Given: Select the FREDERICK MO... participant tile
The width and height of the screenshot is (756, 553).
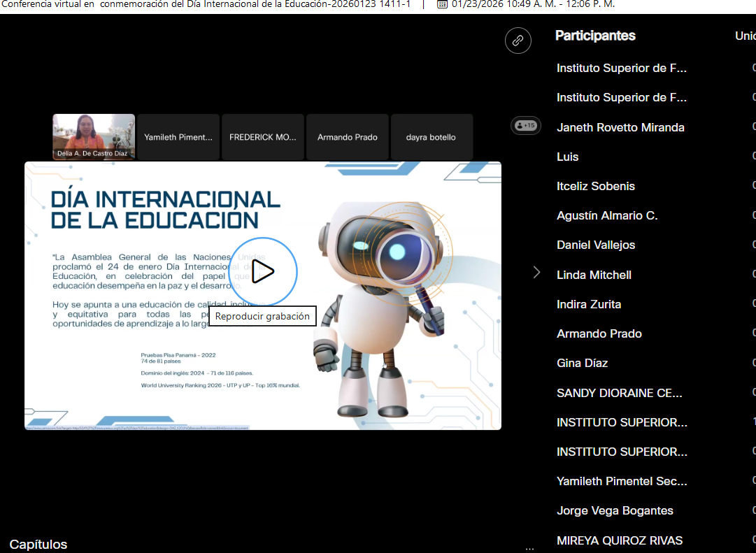Looking at the screenshot, I should click(263, 137).
